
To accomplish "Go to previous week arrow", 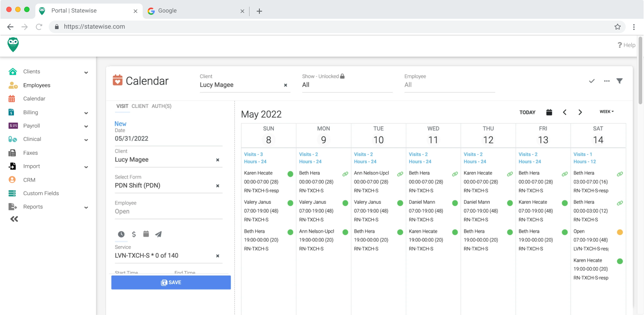I will (x=564, y=112).
